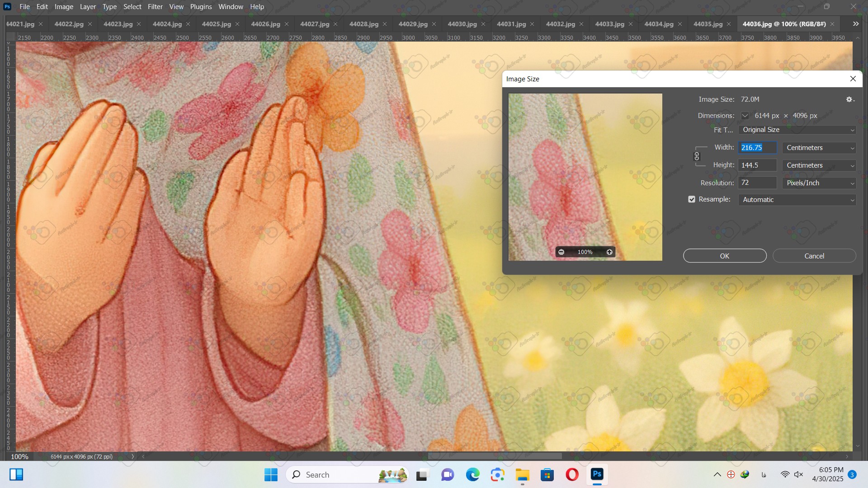Viewport: 868px width, 488px height.
Task: Open Opera browser from the taskbar
Action: (x=572, y=475)
